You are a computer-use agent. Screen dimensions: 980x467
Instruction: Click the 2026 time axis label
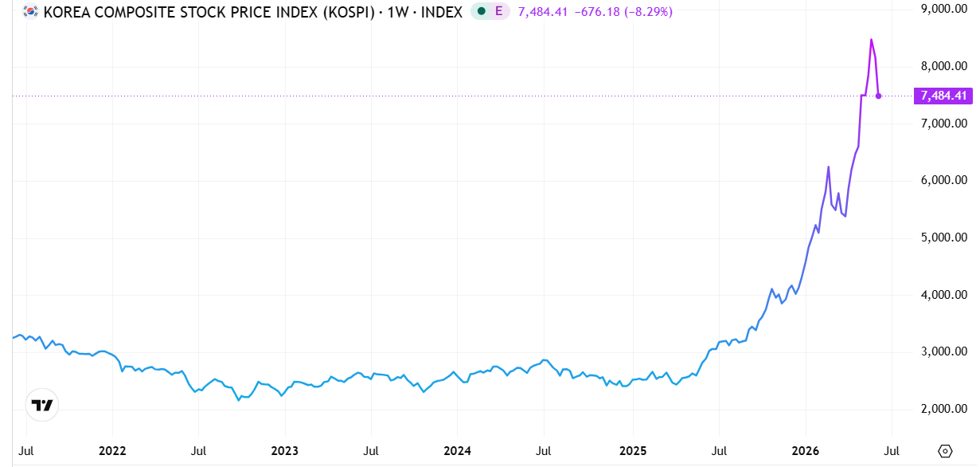tap(806, 451)
